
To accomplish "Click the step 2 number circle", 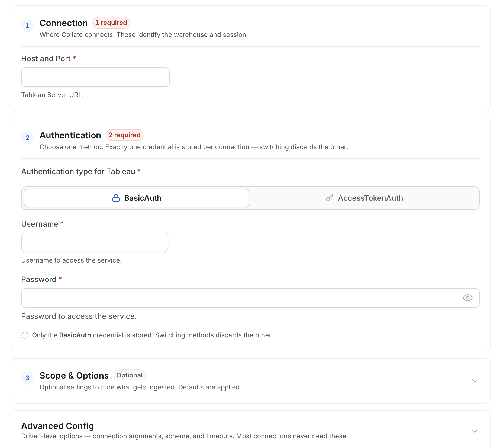I will (28, 138).
